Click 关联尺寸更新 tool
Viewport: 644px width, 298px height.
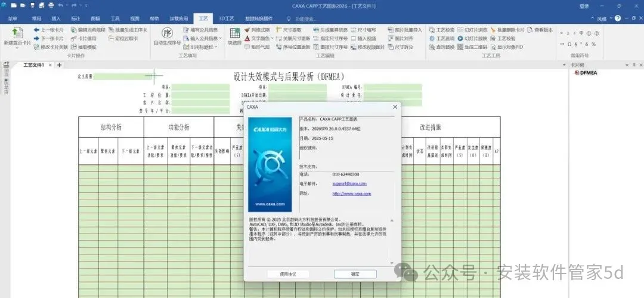tap(293, 38)
